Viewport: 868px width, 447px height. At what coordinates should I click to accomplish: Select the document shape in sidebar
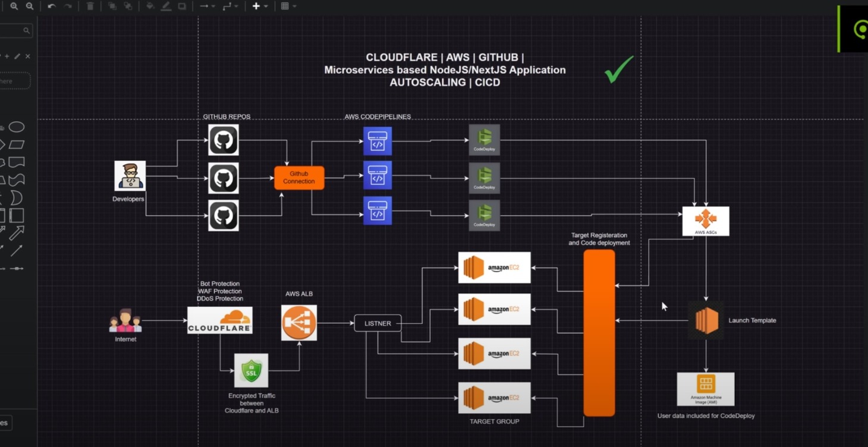(x=17, y=162)
